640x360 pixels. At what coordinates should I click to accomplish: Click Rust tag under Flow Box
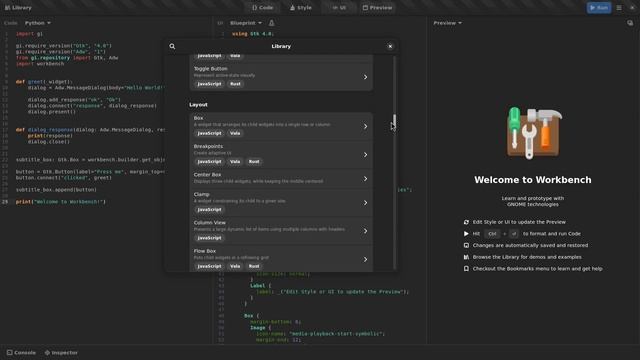click(254, 266)
